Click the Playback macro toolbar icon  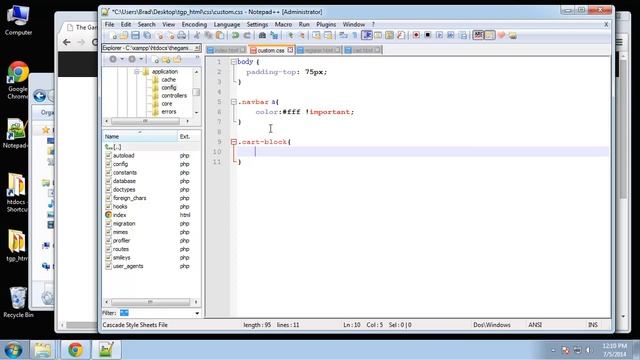coord(439,36)
